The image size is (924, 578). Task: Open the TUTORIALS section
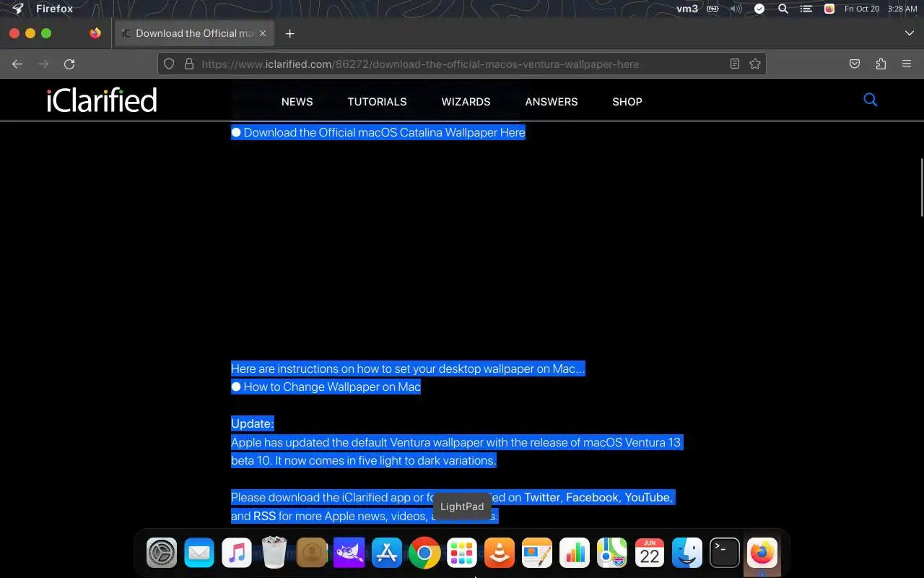tap(377, 102)
